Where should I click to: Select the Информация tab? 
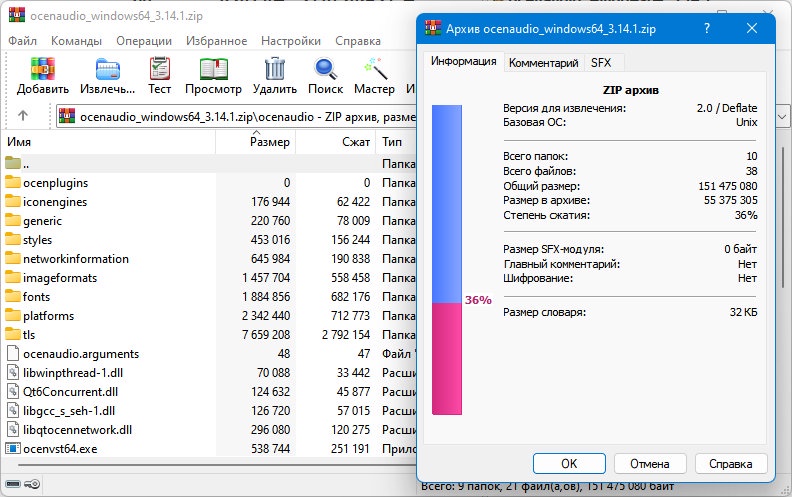(463, 61)
